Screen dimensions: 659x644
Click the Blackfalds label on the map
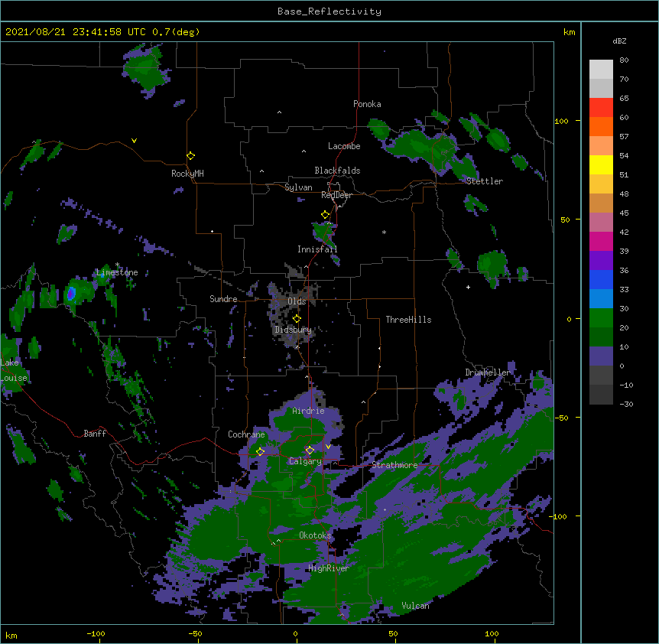337,171
